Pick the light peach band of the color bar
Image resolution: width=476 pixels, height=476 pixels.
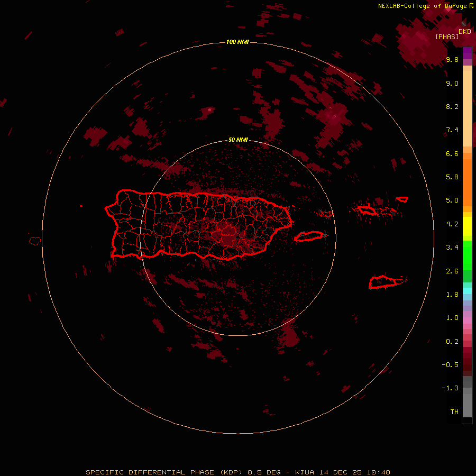click(467, 108)
